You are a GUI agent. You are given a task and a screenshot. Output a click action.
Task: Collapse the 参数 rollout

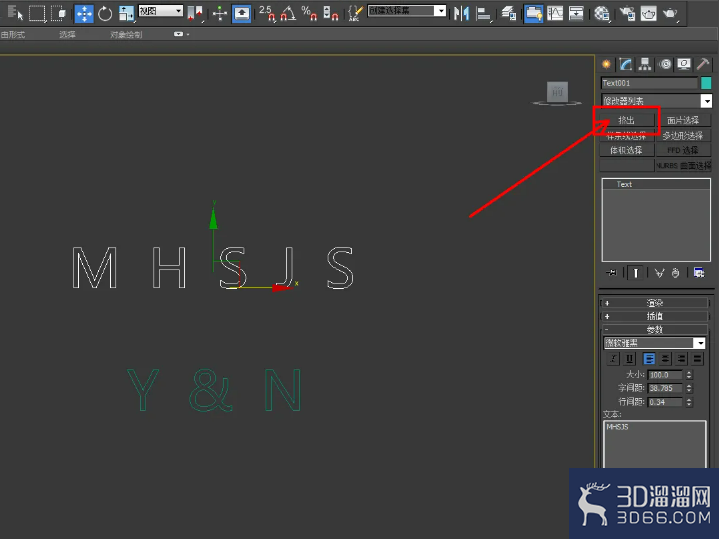(x=655, y=329)
